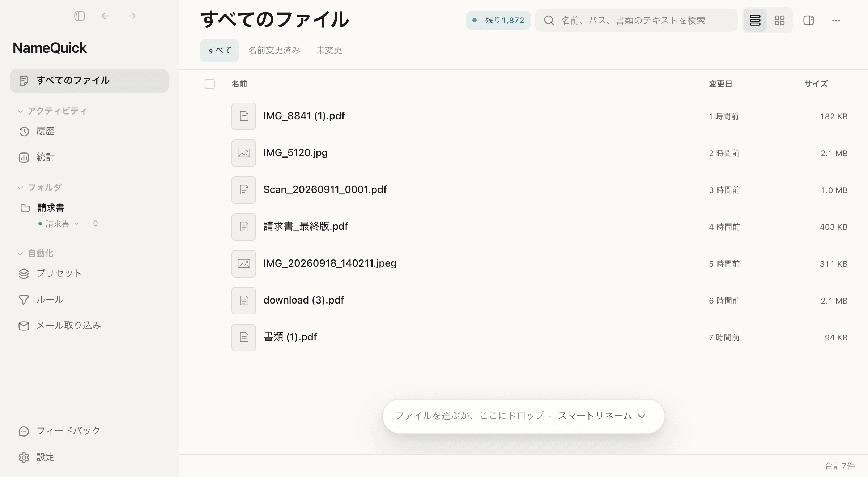The image size is (868, 477).
Task: Open 履歴 history in sidebar
Action: click(x=89, y=131)
